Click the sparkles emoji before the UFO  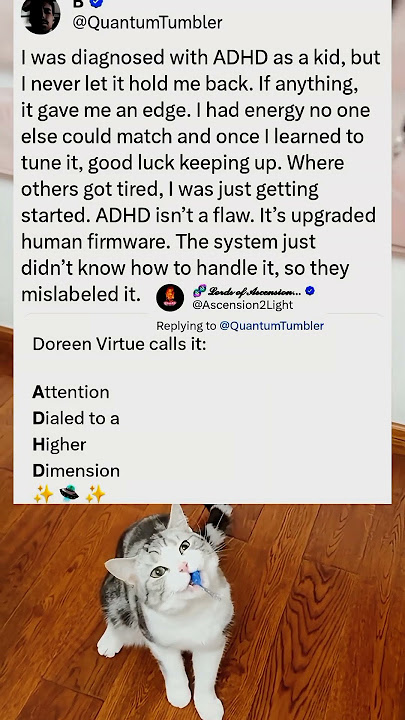(x=43, y=494)
